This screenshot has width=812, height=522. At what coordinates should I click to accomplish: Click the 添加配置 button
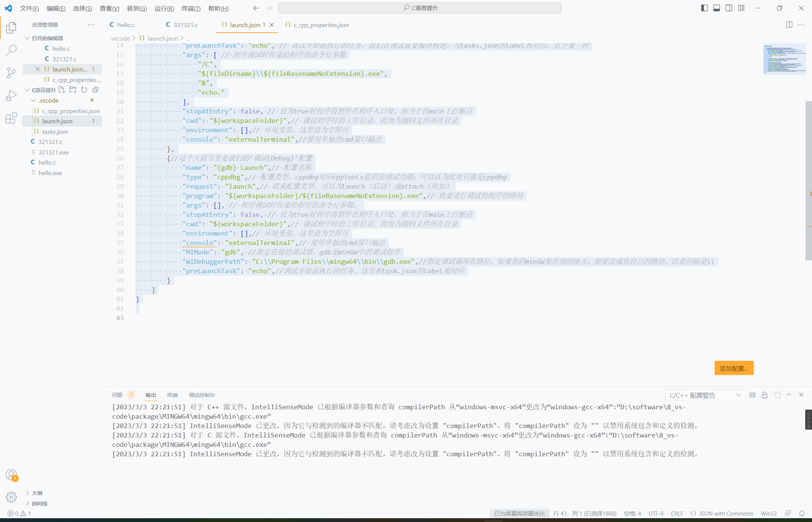(734, 368)
